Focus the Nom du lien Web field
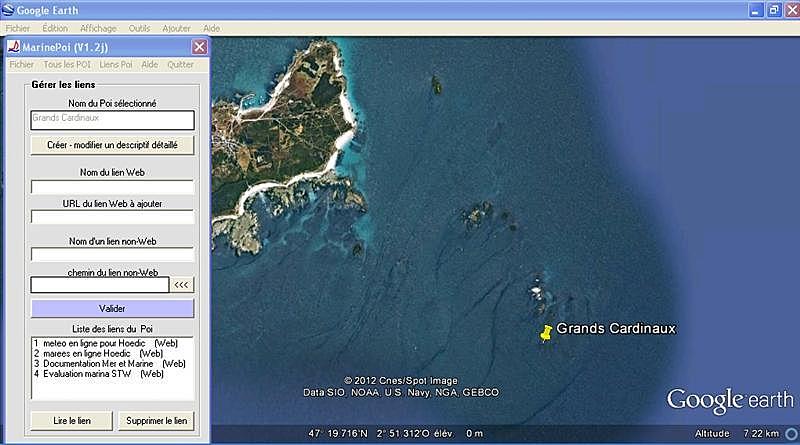The width and height of the screenshot is (800, 445). 112,186
